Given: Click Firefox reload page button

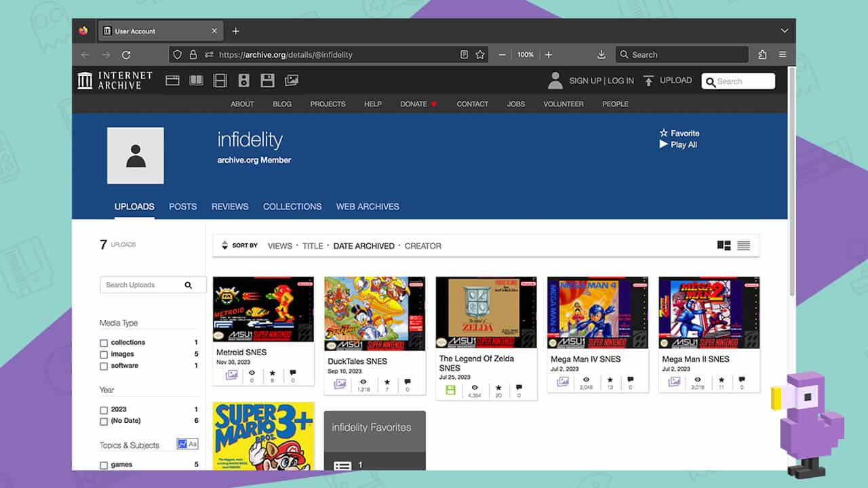Looking at the screenshot, I should 126,55.
